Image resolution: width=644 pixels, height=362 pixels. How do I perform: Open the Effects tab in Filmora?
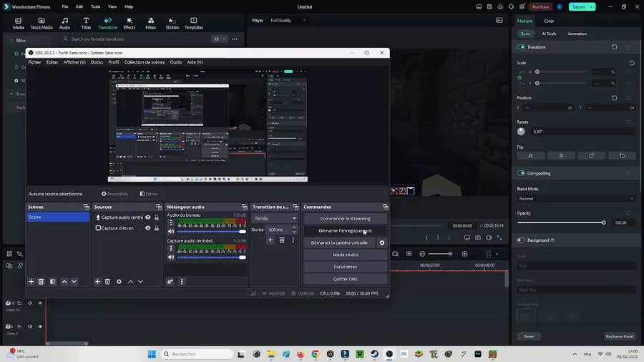[129, 23]
